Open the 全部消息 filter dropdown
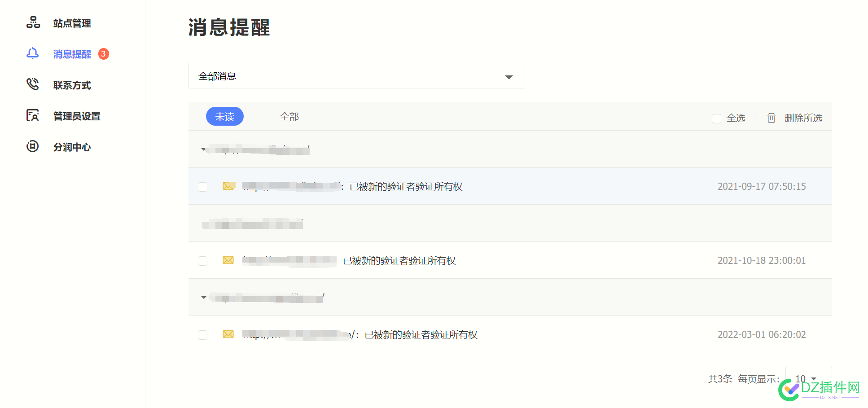The image size is (868, 408). pyautogui.click(x=357, y=76)
